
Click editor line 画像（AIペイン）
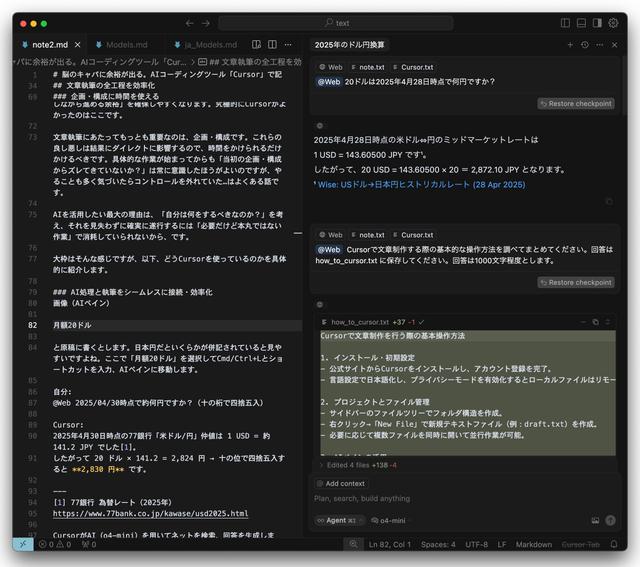pos(81,303)
